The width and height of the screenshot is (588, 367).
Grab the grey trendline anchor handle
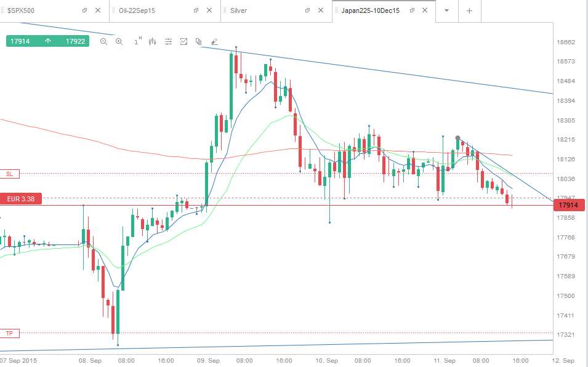click(457, 138)
